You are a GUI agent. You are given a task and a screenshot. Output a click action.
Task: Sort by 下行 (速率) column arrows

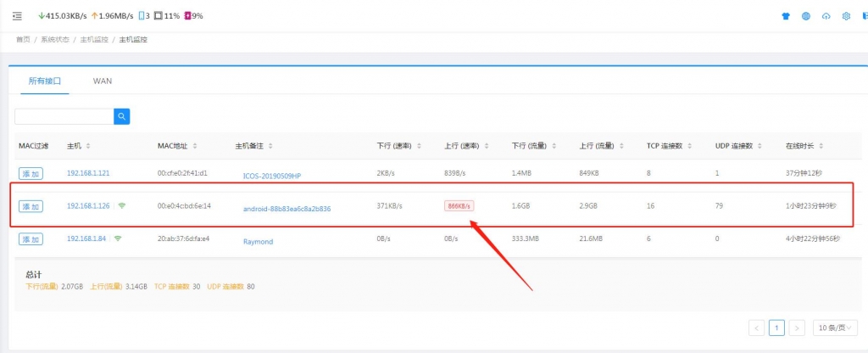tap(418, 146)
